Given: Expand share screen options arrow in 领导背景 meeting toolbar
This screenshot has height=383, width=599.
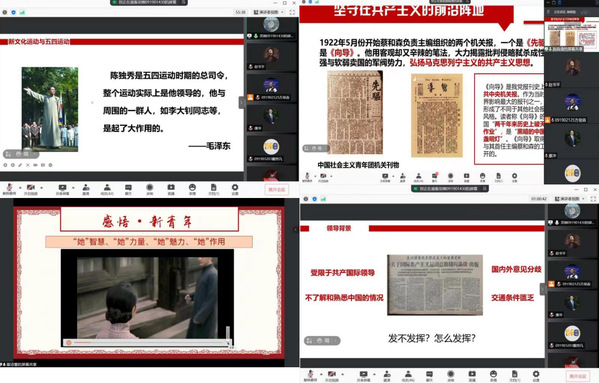Looking at the screenshot, I should (x=374, y=374).
